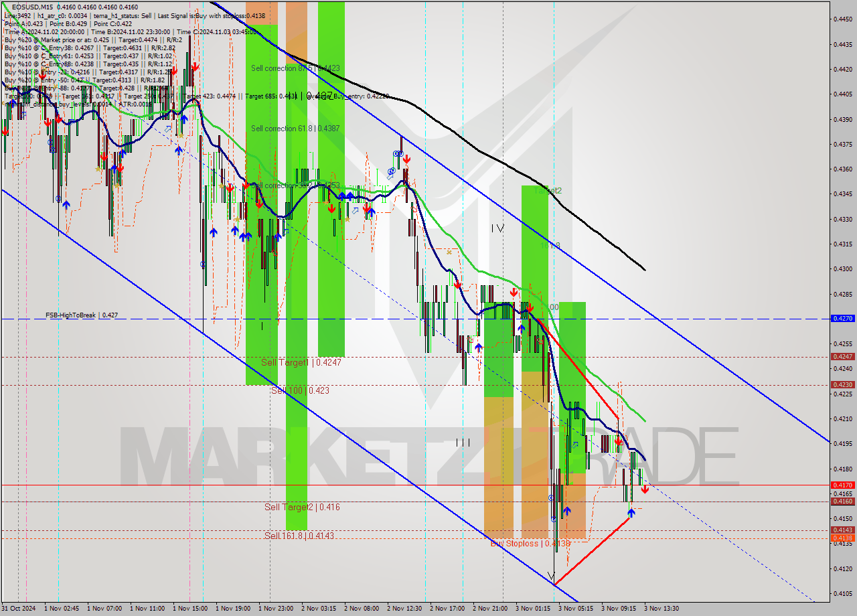Select the 2 Nov 21:00 time label

(490, 609)
